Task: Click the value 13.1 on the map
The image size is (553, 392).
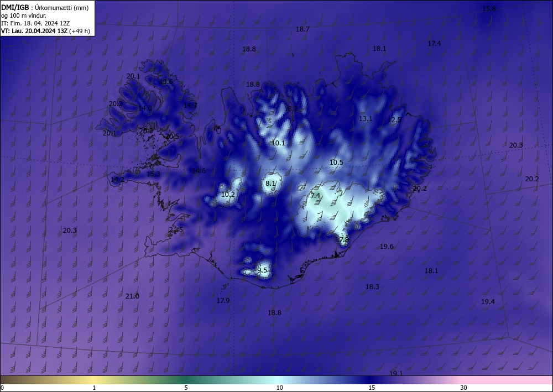Action: [x=366, y=119]
